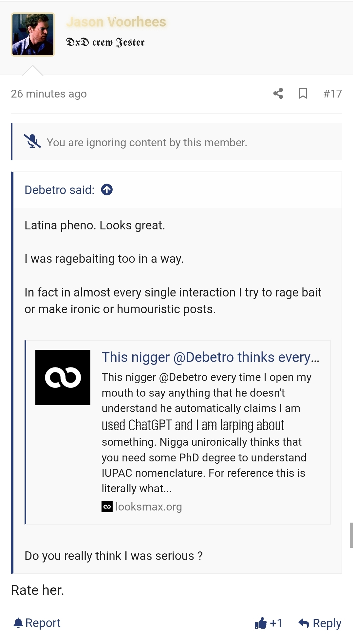Open Jason Voorhees' profile name link
The height and width of the screenshot is (644, 353).
116,22
